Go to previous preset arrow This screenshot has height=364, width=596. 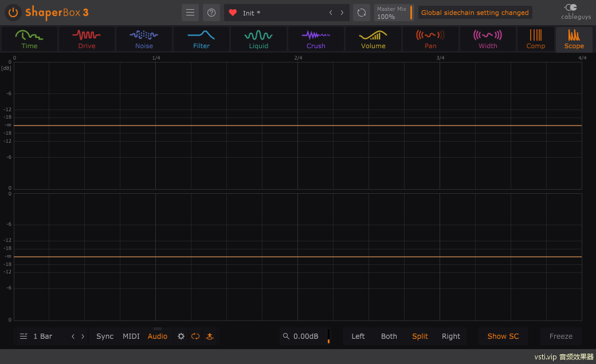tap(331, 13)
